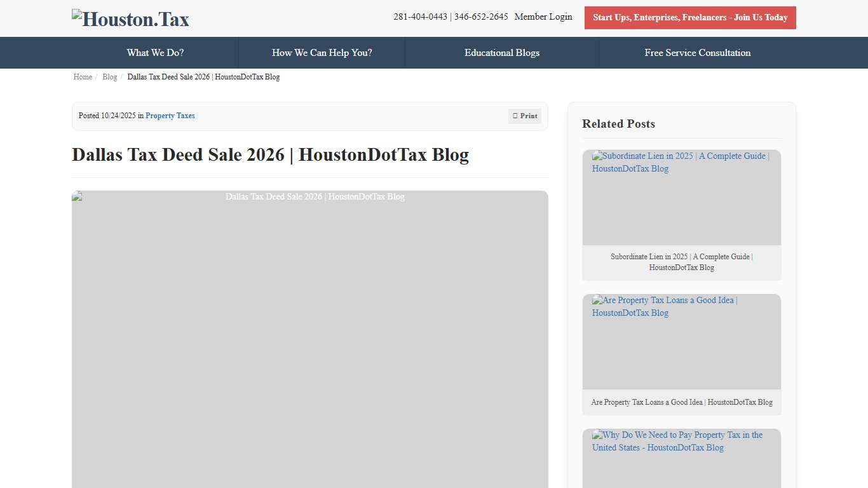Navigate to Home via breadcrumb

tap(83, 77)
